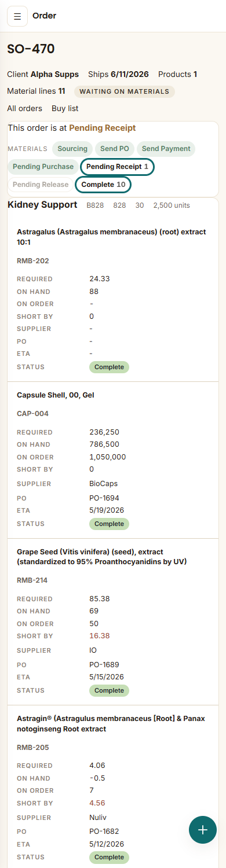
Task: Click the Astragin material name
Action: point(112,724)
